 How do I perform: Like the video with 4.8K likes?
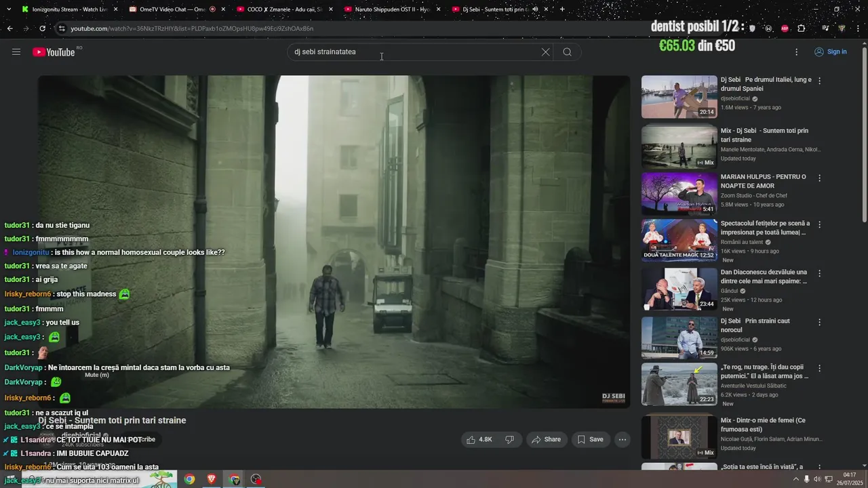(479, 439)
